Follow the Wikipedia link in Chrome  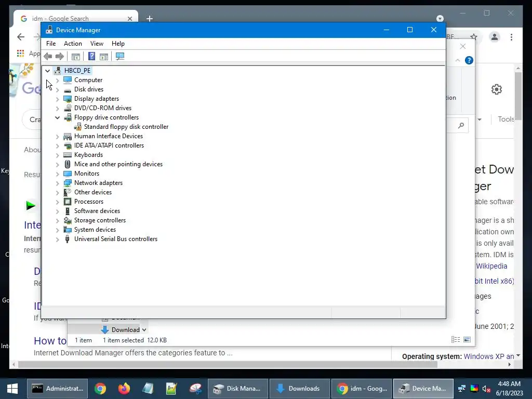(x=491, y=266)
